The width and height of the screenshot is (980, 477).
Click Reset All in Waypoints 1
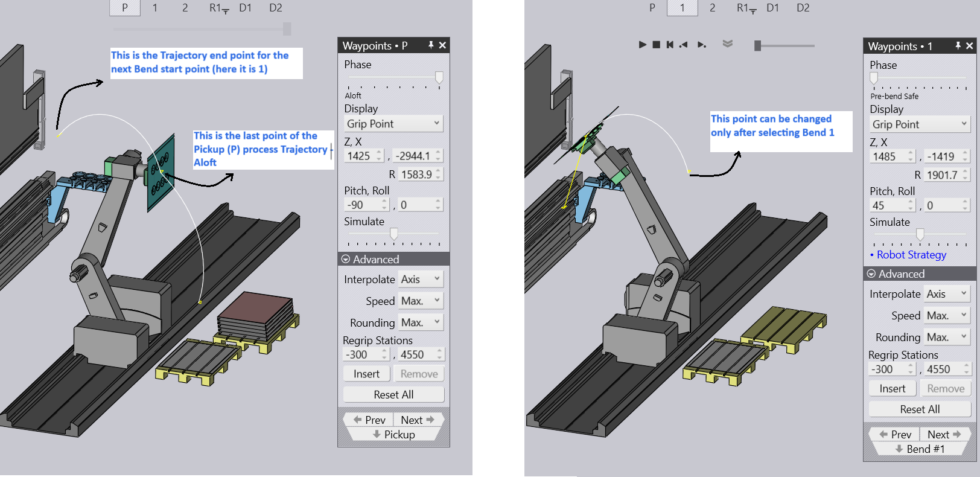click(x=919, y=409)
